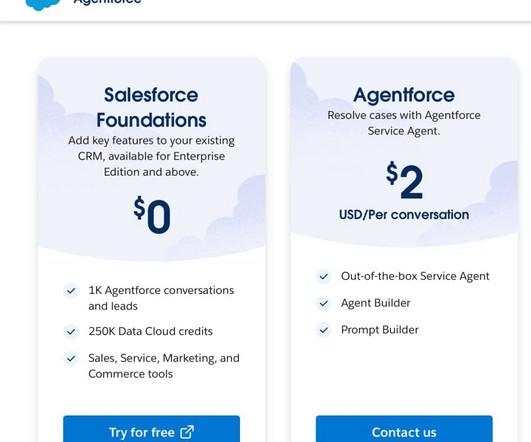The width and height of the screenshot is (531, 442).
Task: Click the 250K Data Cloud credits text
Action: pyautogui.click(x=150, y=331)
